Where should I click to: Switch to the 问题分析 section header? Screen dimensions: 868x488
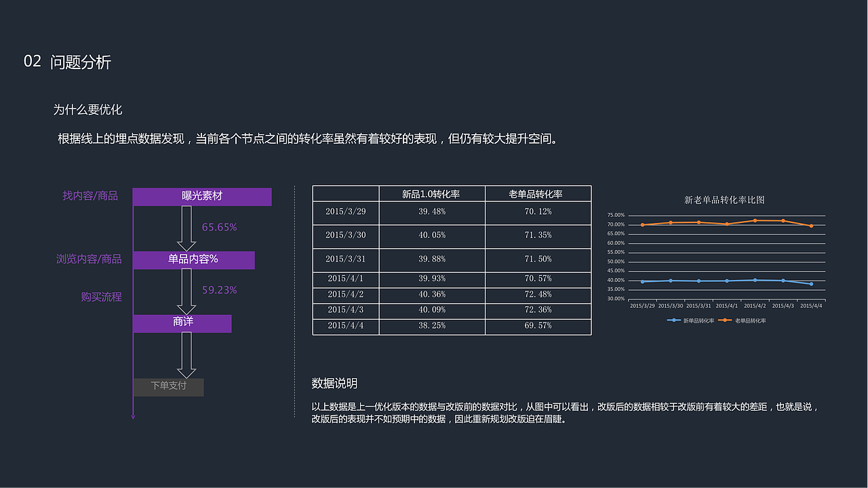(81, 63)
